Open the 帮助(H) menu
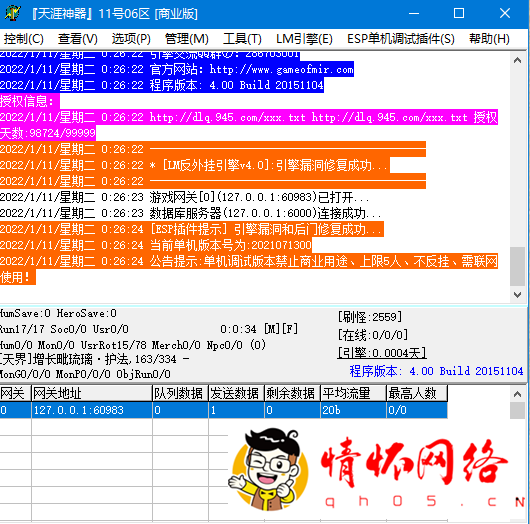 [489, 39]
